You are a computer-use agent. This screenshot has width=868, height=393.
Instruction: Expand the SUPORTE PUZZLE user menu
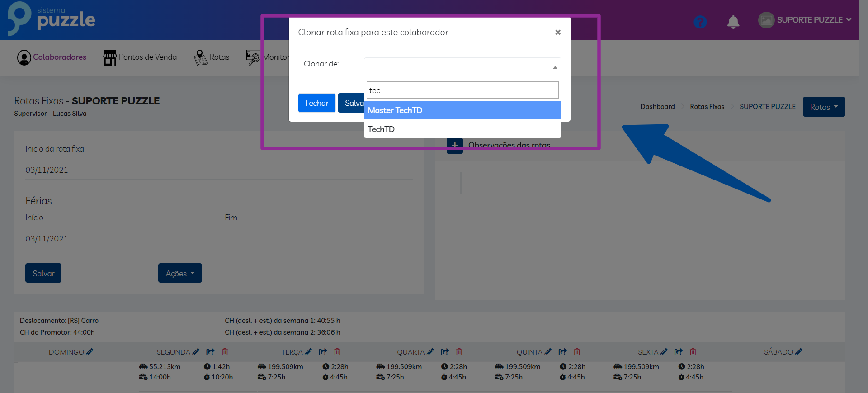pyautogui.click(x=806, y=20)
